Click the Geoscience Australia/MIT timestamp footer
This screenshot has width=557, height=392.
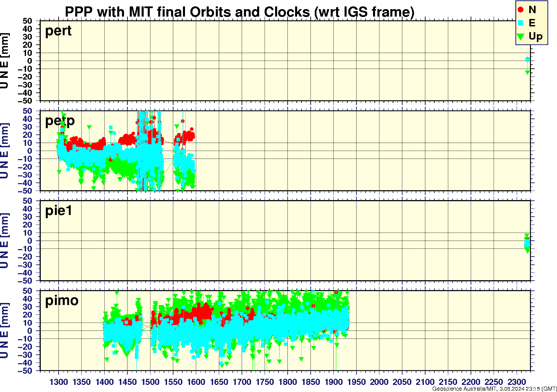495,389
